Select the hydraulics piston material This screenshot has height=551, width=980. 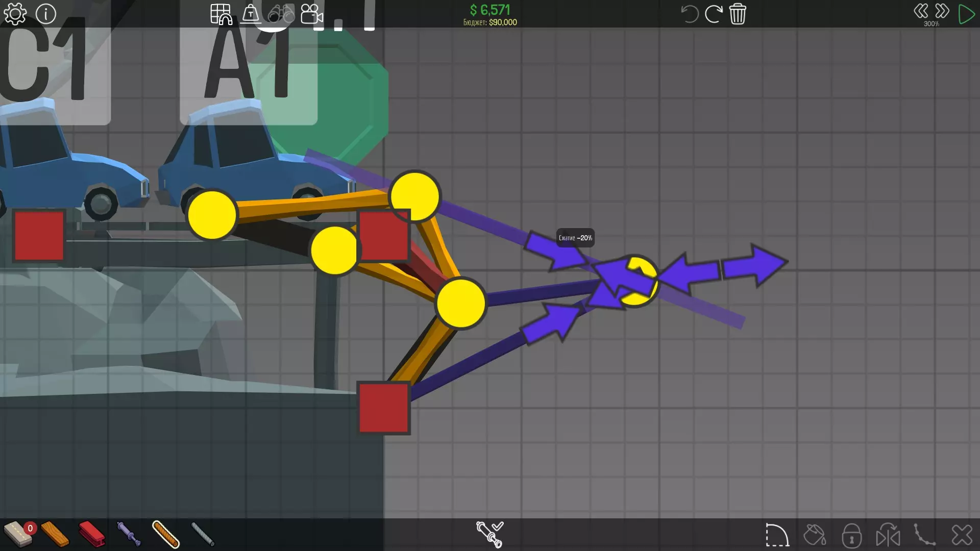point(129,534)
